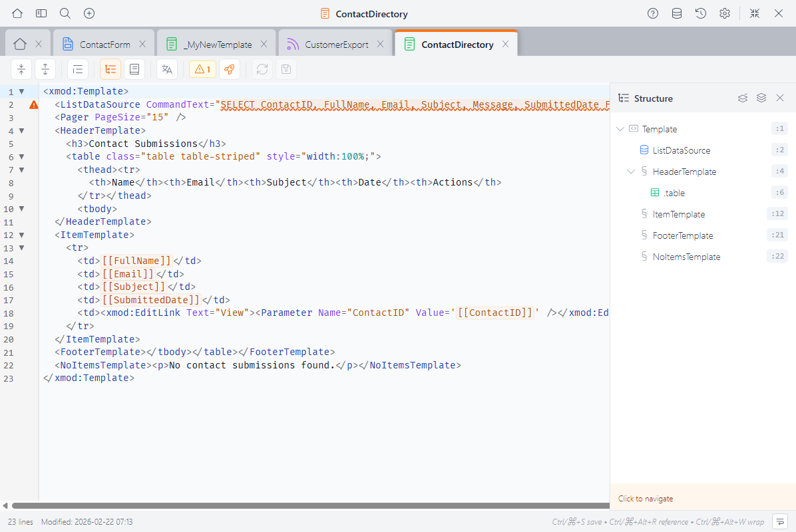Click the PageSize attribute on line 3
This screenshot has width=796, height=532.
(117, 117)
